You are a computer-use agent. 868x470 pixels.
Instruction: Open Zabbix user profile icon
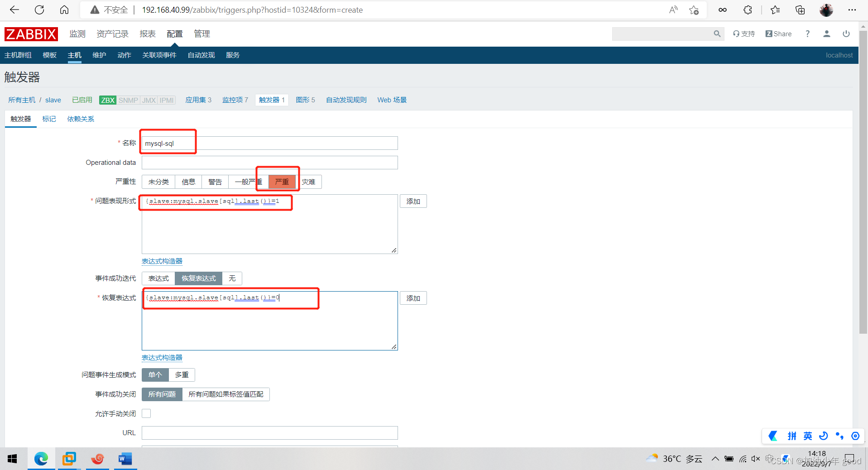827,34
